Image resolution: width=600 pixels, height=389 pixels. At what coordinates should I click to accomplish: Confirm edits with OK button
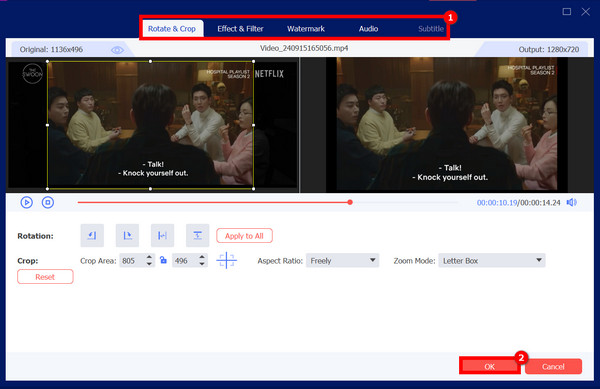(x=489, y=366)
